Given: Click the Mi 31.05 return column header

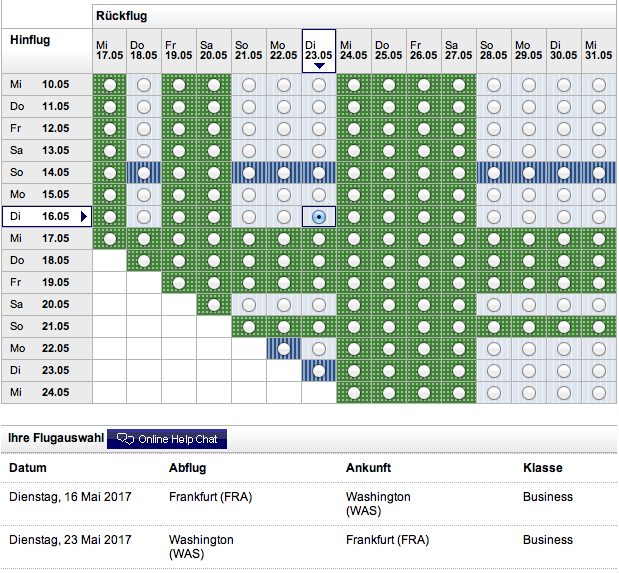Looking at the screenshot, I should tap(598, 50).
